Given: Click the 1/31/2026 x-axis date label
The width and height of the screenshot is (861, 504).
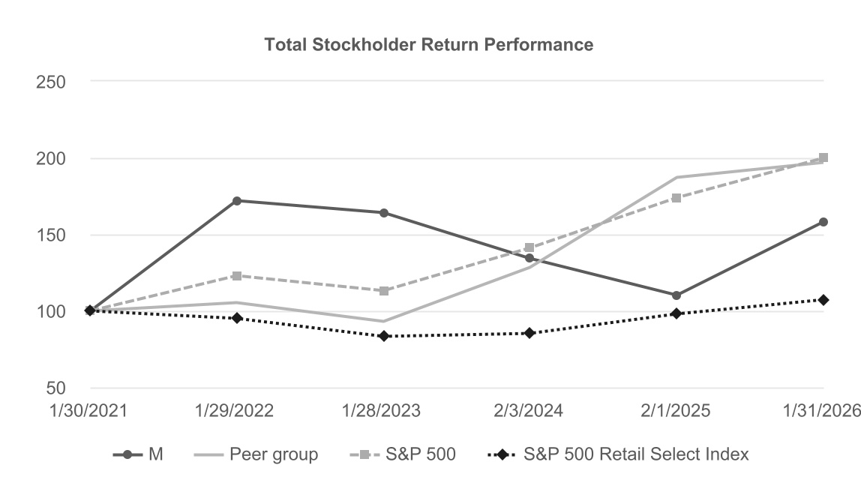Looking at the screenshot, I should 823,411.
